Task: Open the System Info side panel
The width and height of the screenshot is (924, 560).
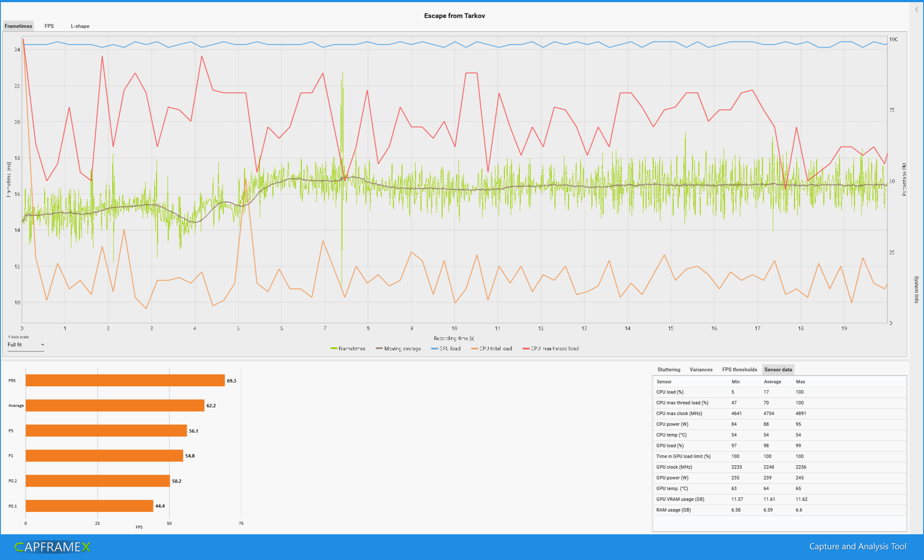Action: [x=916, y=289]
